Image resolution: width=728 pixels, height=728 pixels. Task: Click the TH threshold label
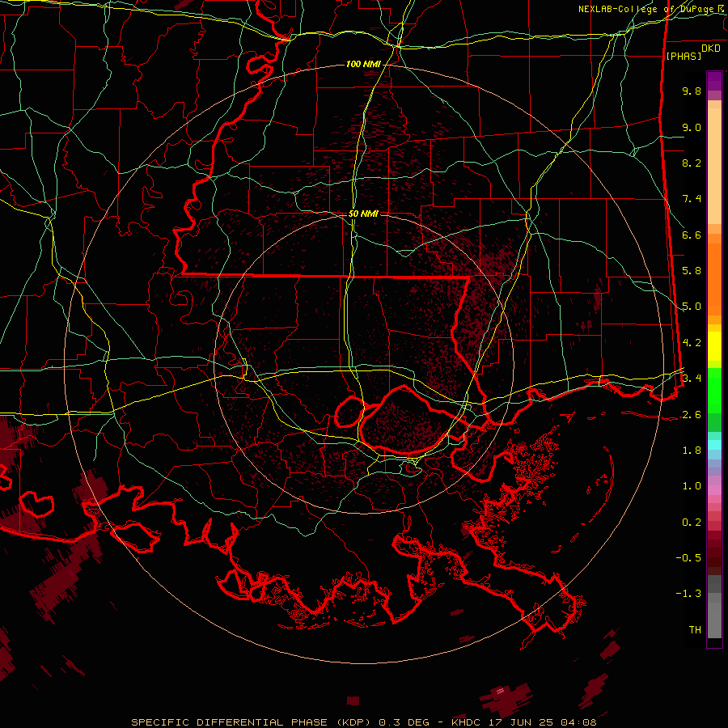[695, 630]
